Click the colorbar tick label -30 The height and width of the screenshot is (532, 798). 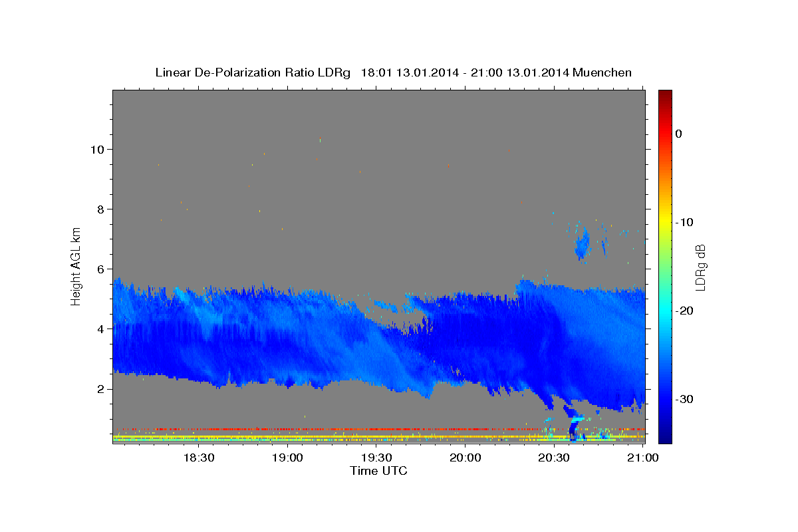[684, 399]
